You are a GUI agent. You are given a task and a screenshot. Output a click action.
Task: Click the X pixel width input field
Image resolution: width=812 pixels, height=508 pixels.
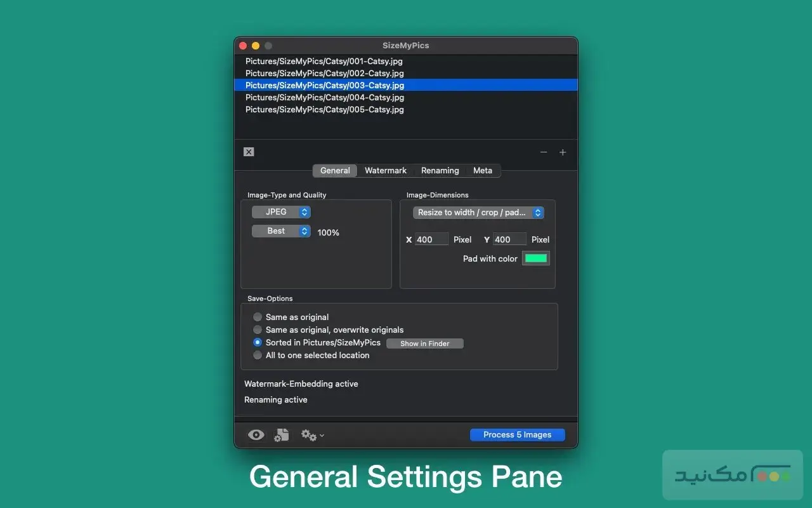tap(431, 239)
